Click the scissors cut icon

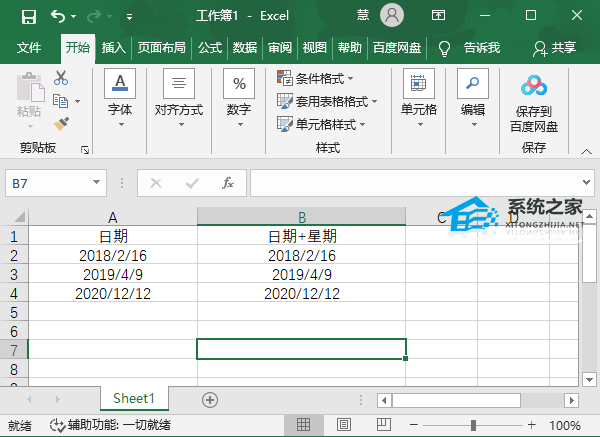point(61,78)
